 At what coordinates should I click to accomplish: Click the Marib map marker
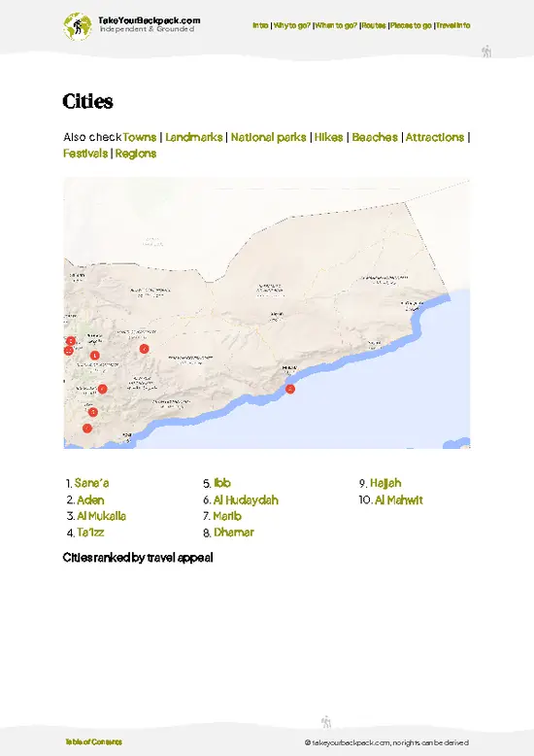click(144, 349)
